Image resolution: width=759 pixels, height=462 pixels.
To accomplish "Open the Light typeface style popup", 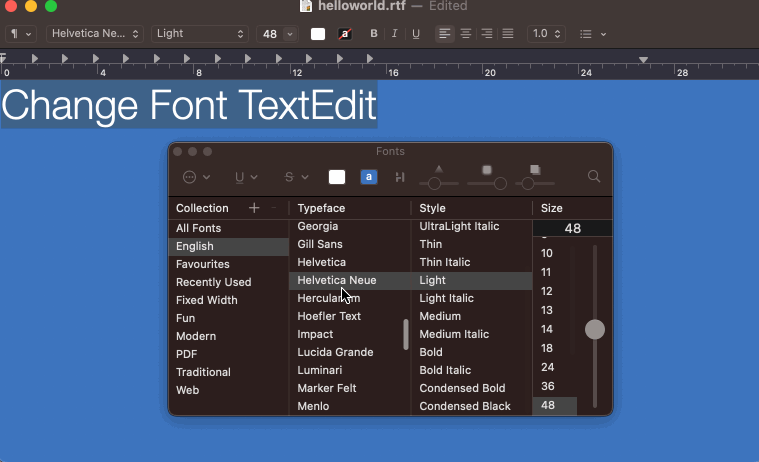I will tap(200, 34).
